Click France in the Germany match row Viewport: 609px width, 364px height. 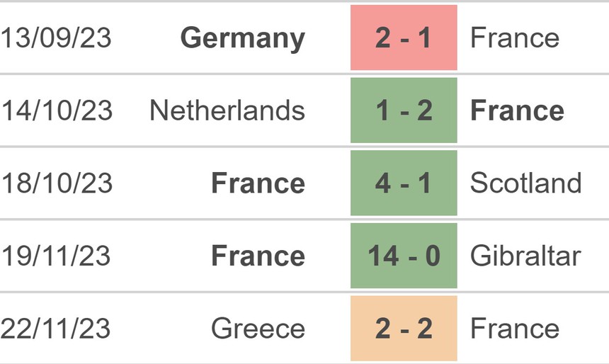coord(514,38)
